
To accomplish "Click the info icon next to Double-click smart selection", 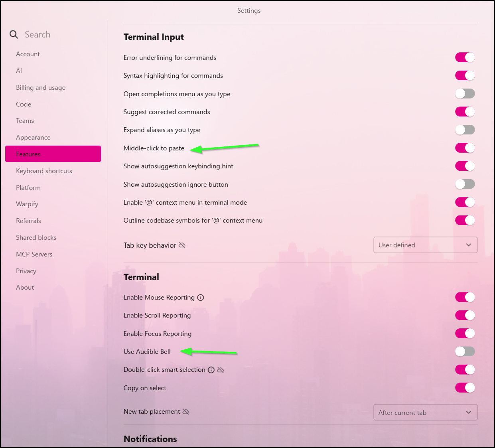I will pyautogui.click(x=211, y=369).
